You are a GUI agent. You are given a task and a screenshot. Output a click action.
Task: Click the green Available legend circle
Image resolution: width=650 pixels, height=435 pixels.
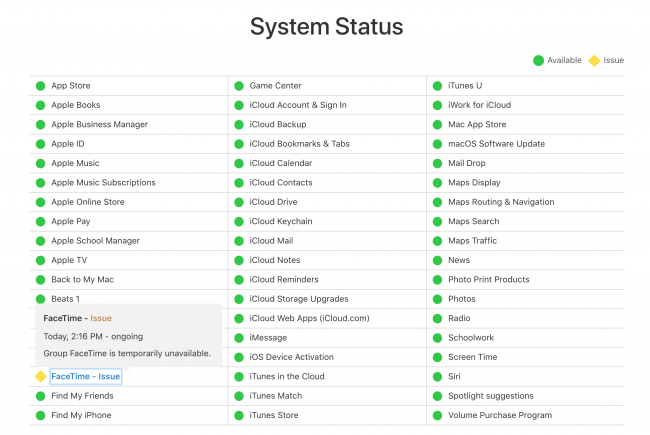click(x=538, y=61)
